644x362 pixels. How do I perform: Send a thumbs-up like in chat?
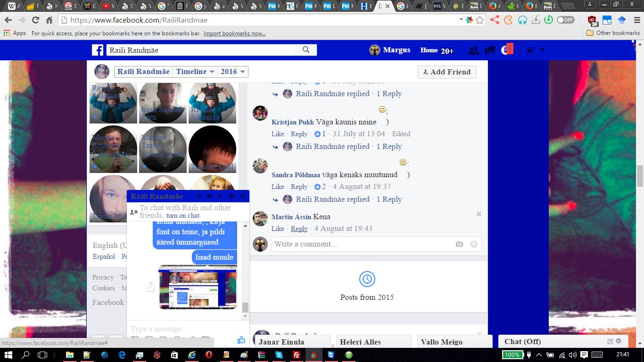(241, 340)
